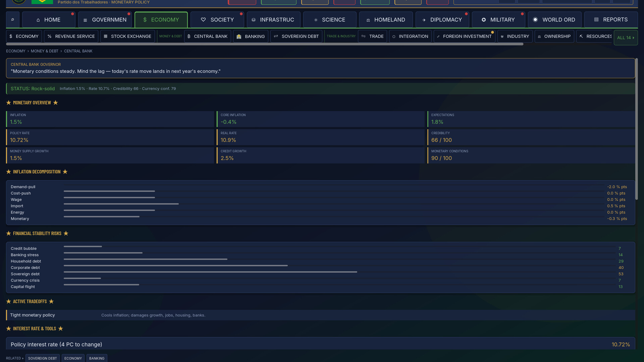Click the related ECONOMY button
Viewport: 644px width, 362px height.
pyautogui.click(x=73, y=358)
